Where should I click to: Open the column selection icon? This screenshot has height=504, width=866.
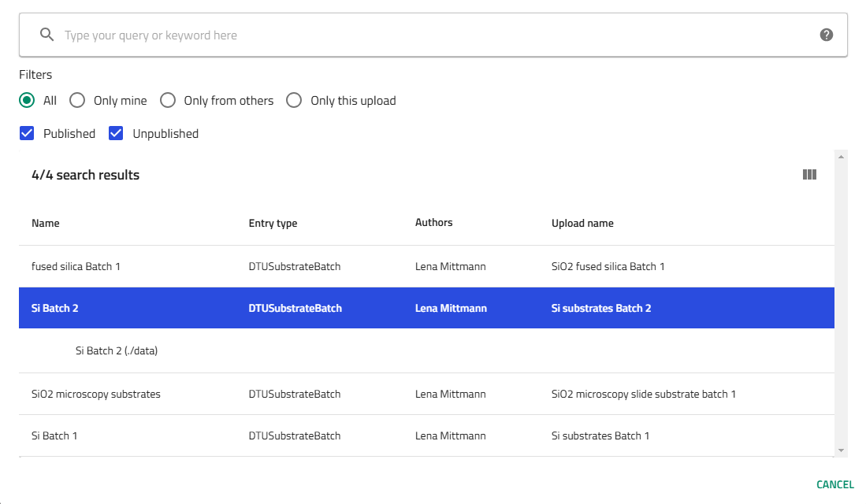click(809, 175)
